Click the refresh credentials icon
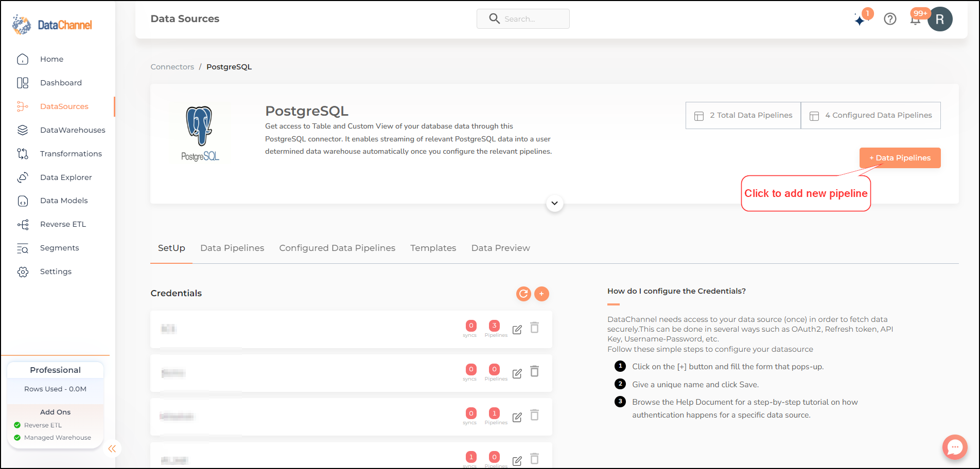This screenshot has height=469, width=980. tap(523, 294)
